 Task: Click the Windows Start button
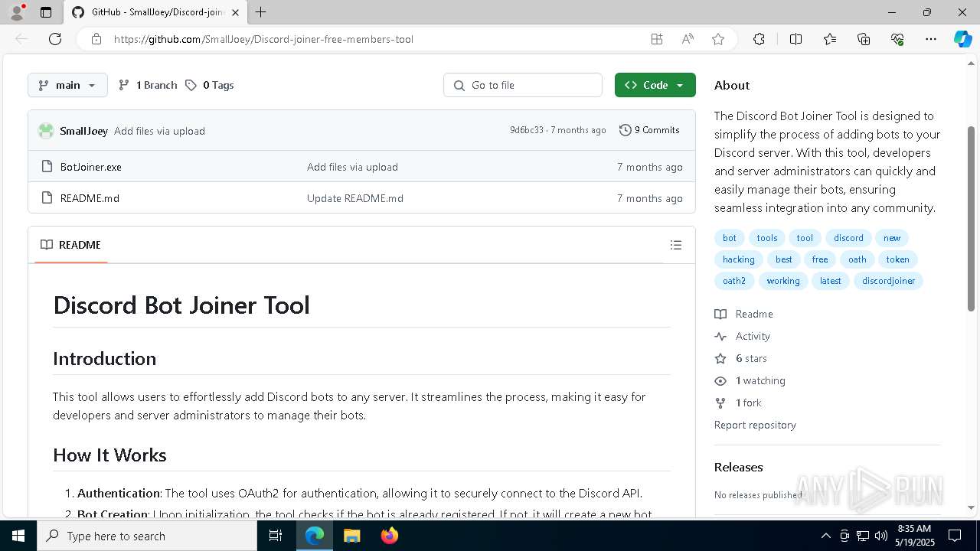(18, 536)
